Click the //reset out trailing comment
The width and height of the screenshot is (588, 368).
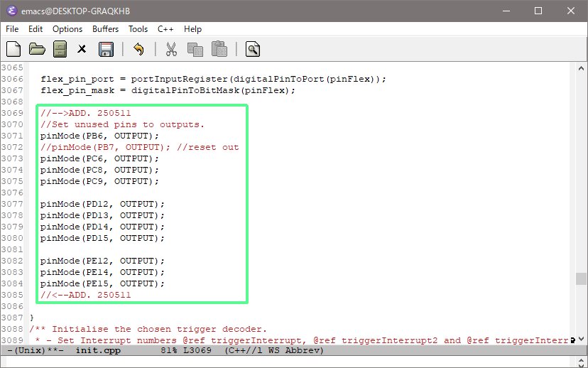click(208, 147)
